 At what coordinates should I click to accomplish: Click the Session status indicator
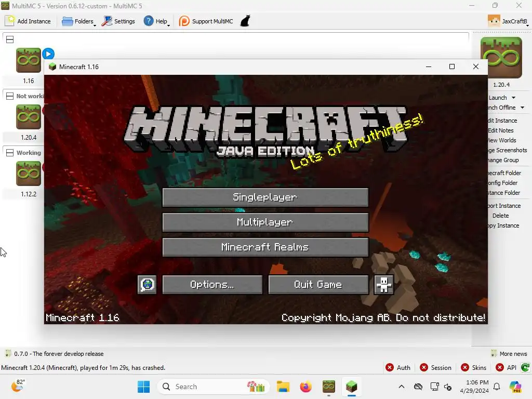pos(436,367)
